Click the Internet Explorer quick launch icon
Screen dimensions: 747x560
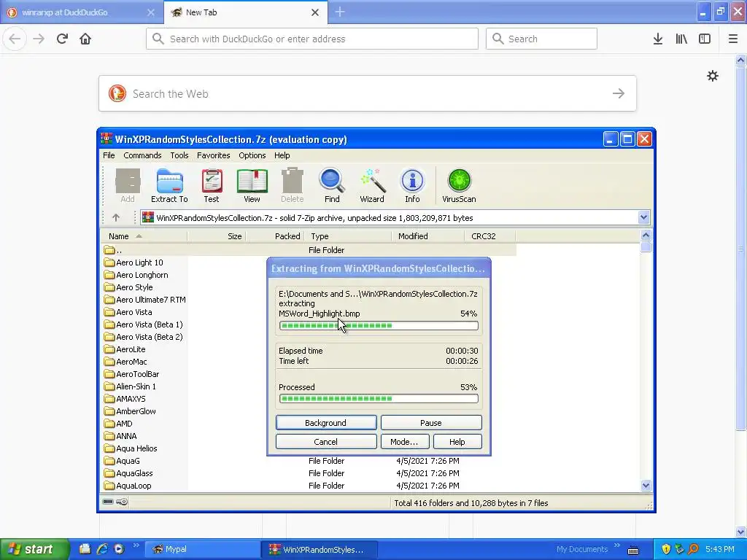click(x=102, y=549)
